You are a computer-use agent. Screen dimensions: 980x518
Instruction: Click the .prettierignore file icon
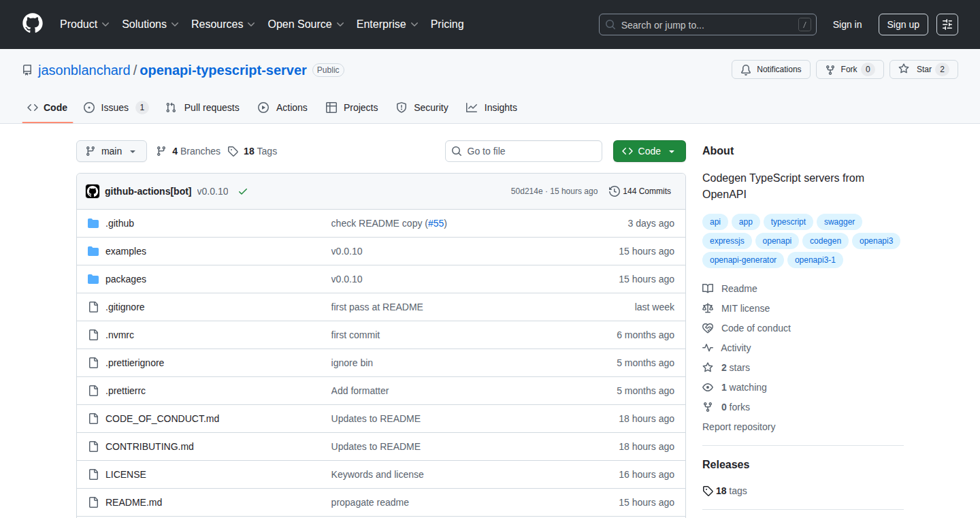pyautogui.click(x=93, y=363)
